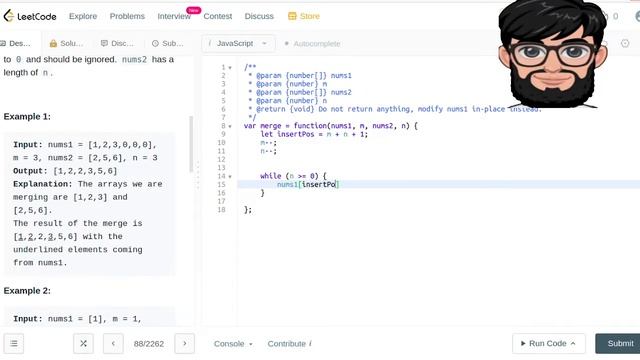Go to the next problem arrow
This screenshot has width=640, height=360.
(184, 344)
